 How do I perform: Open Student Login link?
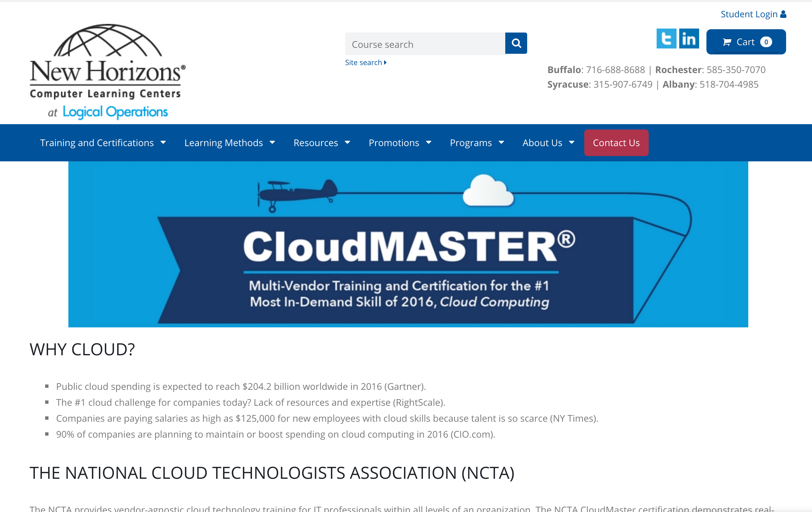click(753, 14)
